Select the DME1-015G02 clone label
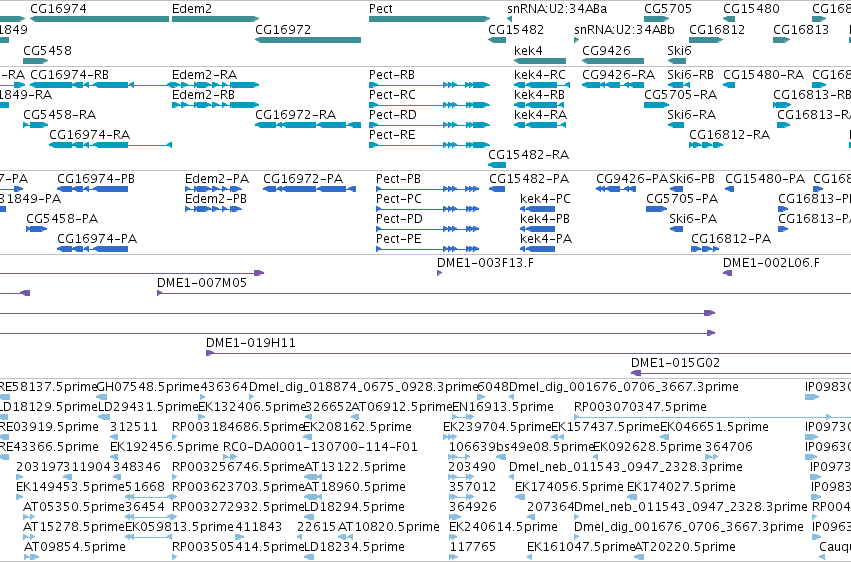This screenshot has width=851, height=562. point(675,363)
